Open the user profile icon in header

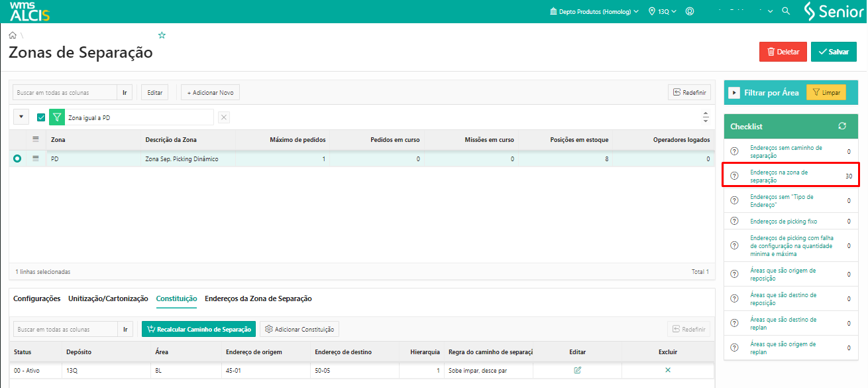pyautogui.click(x=690, y=11)
